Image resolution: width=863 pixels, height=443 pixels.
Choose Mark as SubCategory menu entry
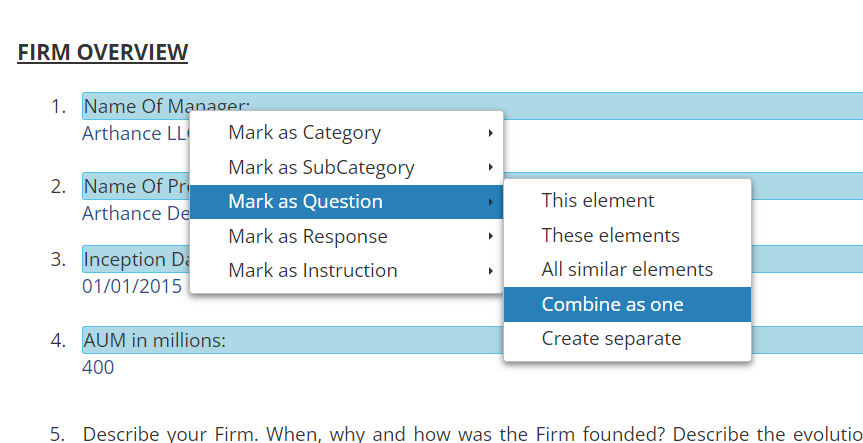click(321, 167)
